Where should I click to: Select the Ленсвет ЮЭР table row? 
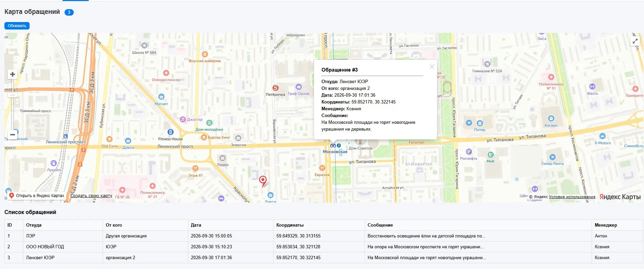(324, 258)
